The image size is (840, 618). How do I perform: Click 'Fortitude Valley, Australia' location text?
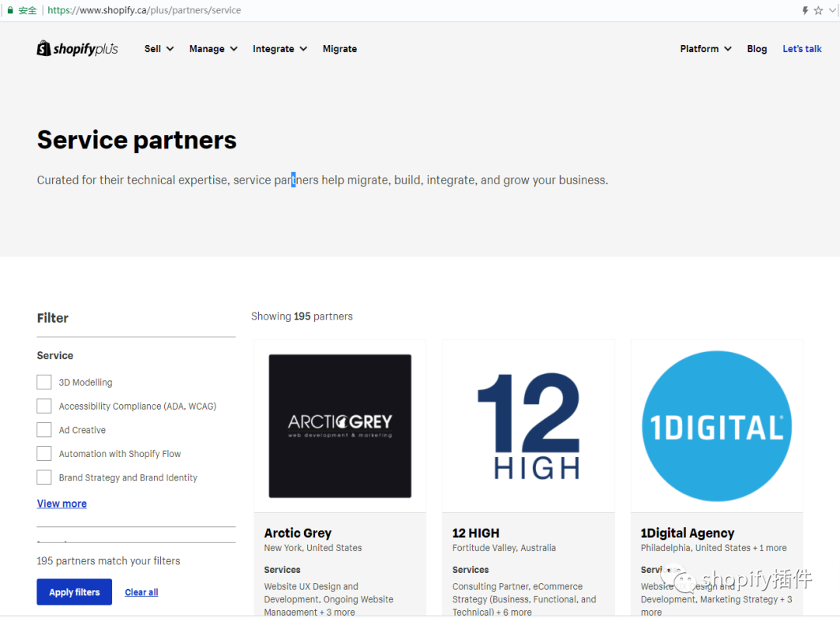click(x=504, y=548)
